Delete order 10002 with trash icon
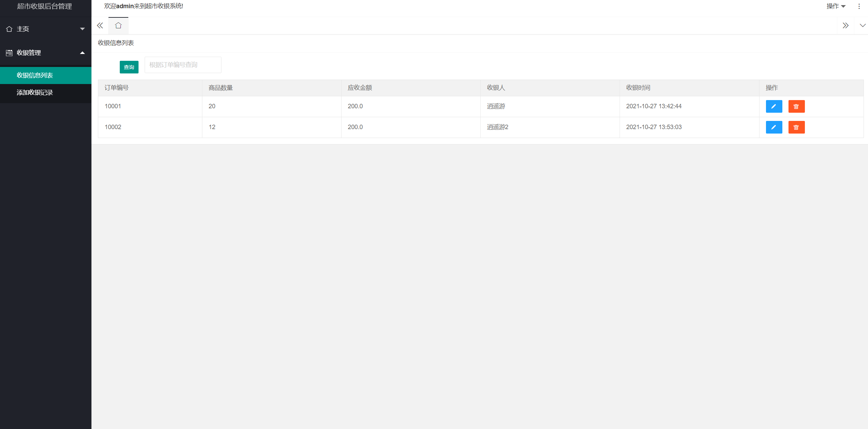 [796, 127]
